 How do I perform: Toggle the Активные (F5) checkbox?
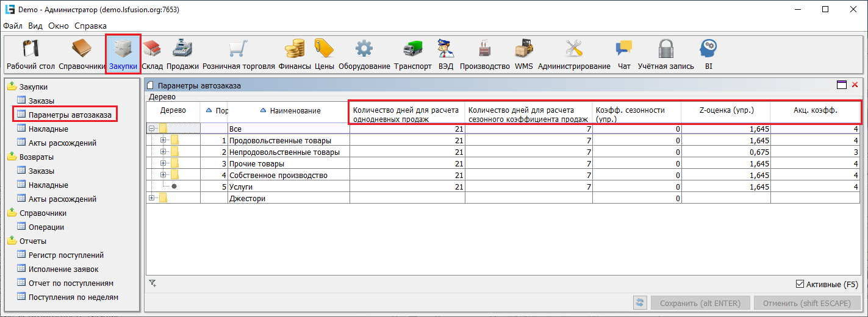pyautogui.click(x=800, y=285)
